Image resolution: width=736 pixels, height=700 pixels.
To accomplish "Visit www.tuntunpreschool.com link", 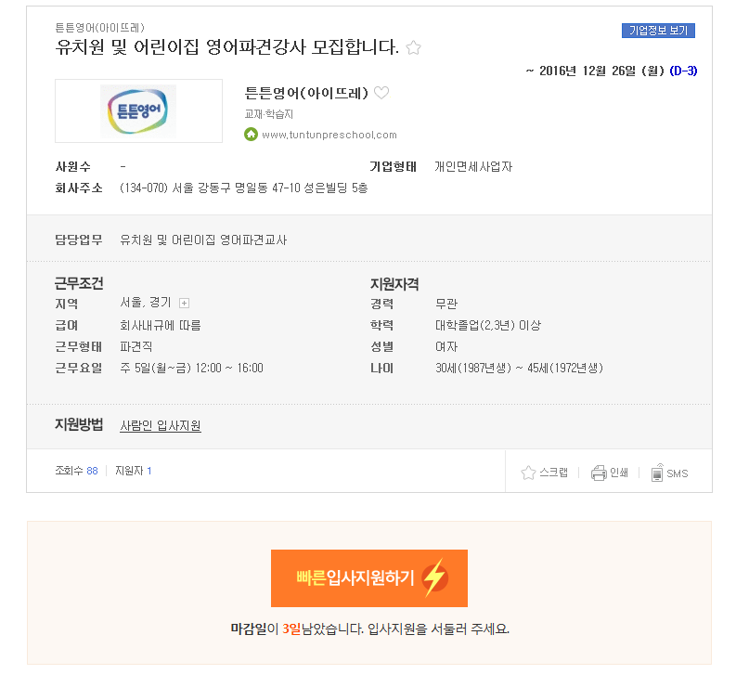I will tap(329, 135).
